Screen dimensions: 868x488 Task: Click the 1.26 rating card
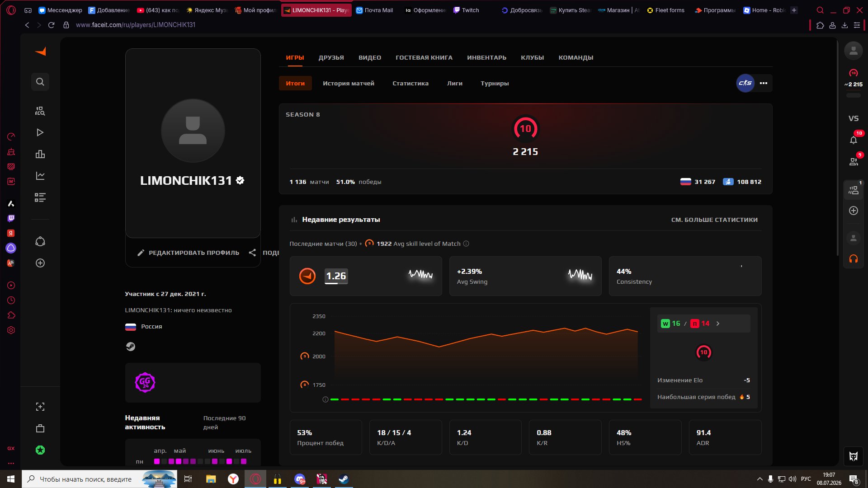366,276
